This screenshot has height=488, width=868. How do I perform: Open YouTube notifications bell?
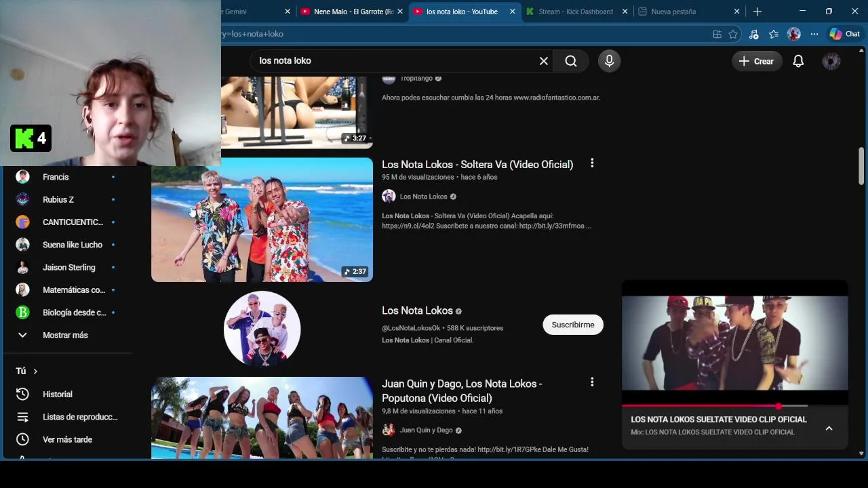click(798, 61)
